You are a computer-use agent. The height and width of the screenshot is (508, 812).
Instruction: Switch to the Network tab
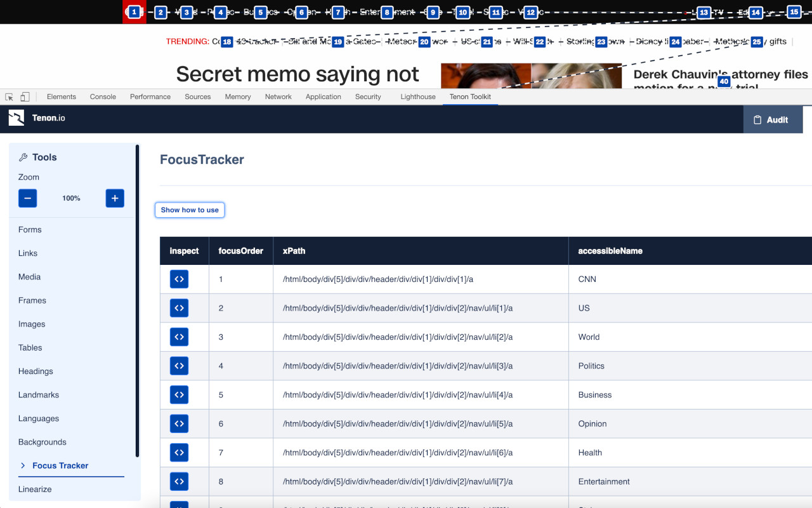(x=278, y=97)
